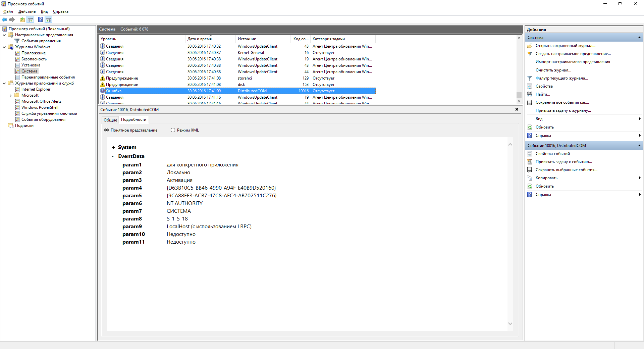The width and height of the screenshot is (644, 349).
Task: Switch to the Подробности tab
Action: click(133, 119)
